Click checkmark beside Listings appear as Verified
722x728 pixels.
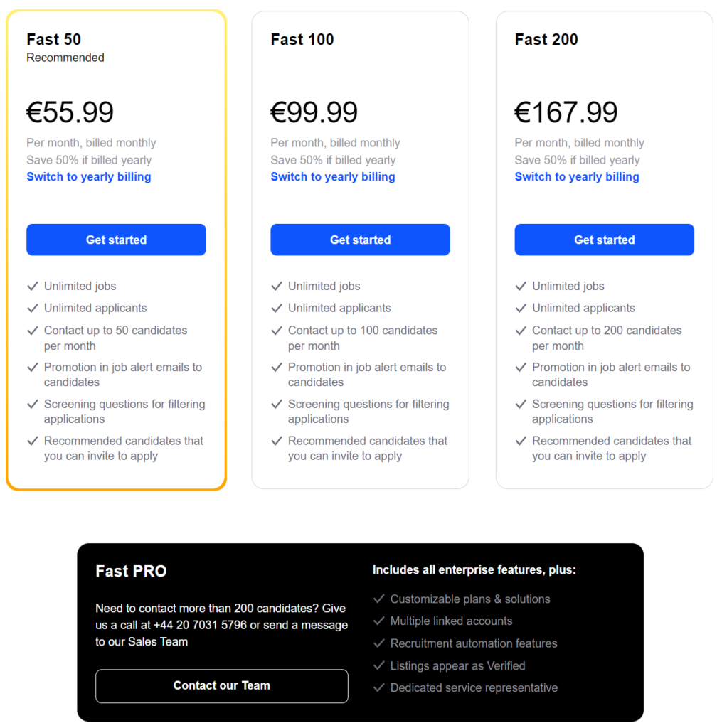click(x=379, y=665)
